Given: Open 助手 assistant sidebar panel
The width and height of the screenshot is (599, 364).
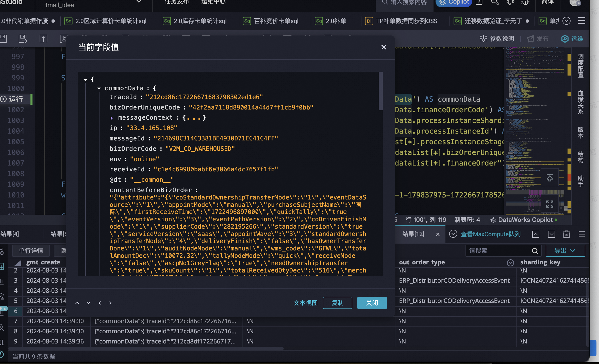Looking at the screenshot, I should [581, 181].
